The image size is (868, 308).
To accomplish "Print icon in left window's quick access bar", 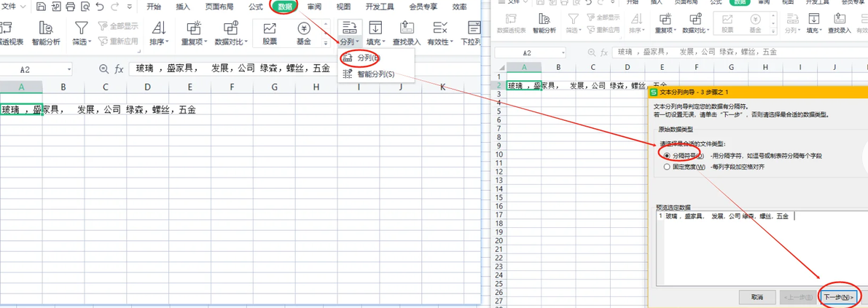I will [70, 7].
